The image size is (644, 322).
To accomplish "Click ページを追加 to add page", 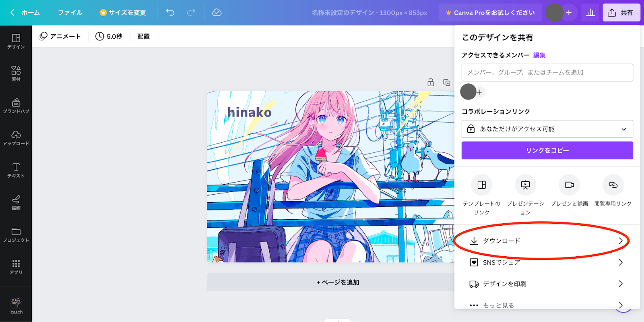I will 338,282.
